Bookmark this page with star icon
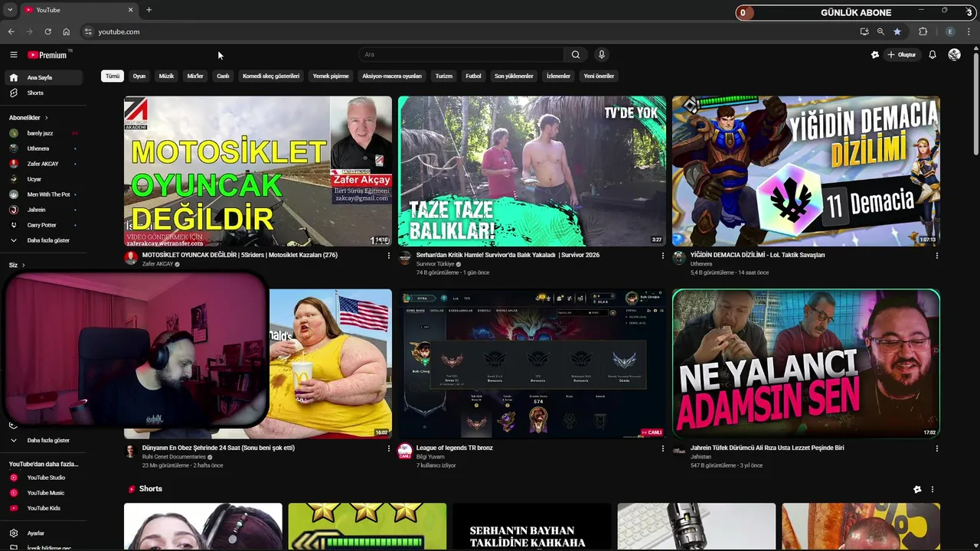Viewport: 980px width, 551px height. coord(897,31)
